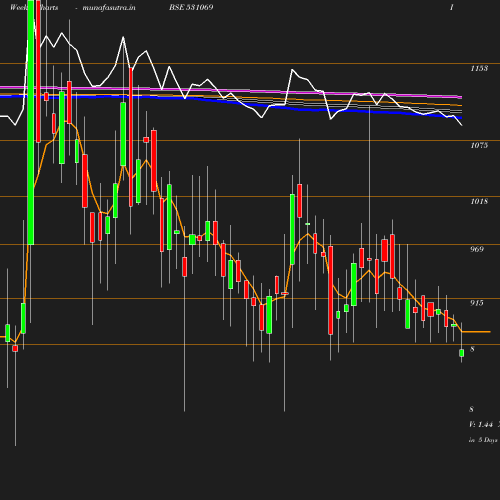Select the 915 price axis value
Screen dimensions: 500x500
(x=477, y=303)
